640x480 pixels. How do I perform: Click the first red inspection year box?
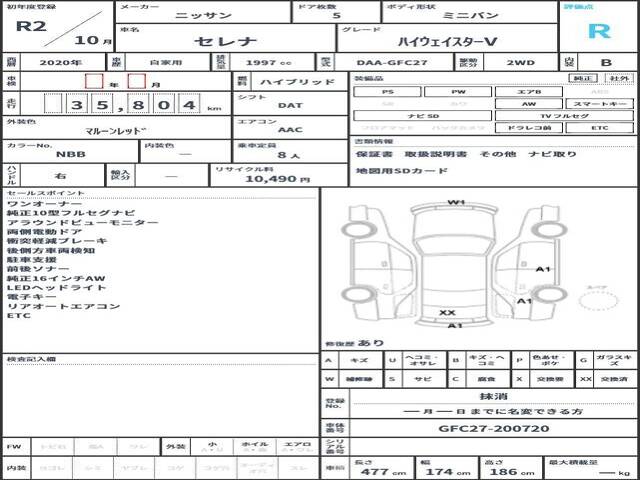coord(93,81)
